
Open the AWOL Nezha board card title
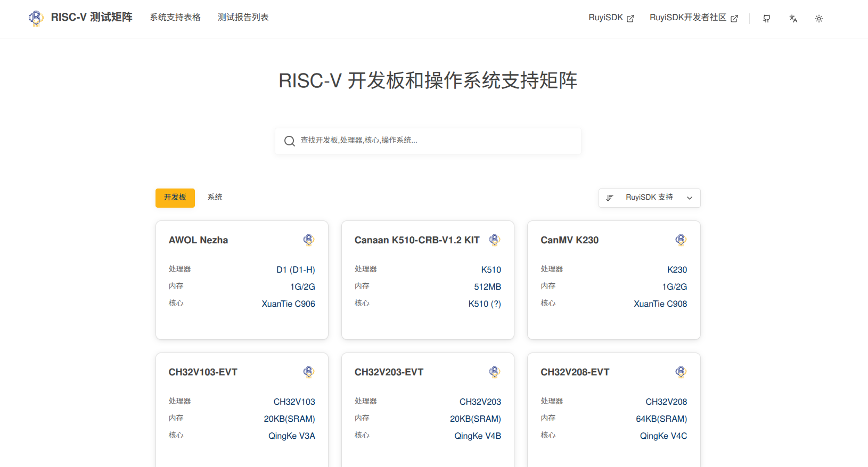point(198,240)
